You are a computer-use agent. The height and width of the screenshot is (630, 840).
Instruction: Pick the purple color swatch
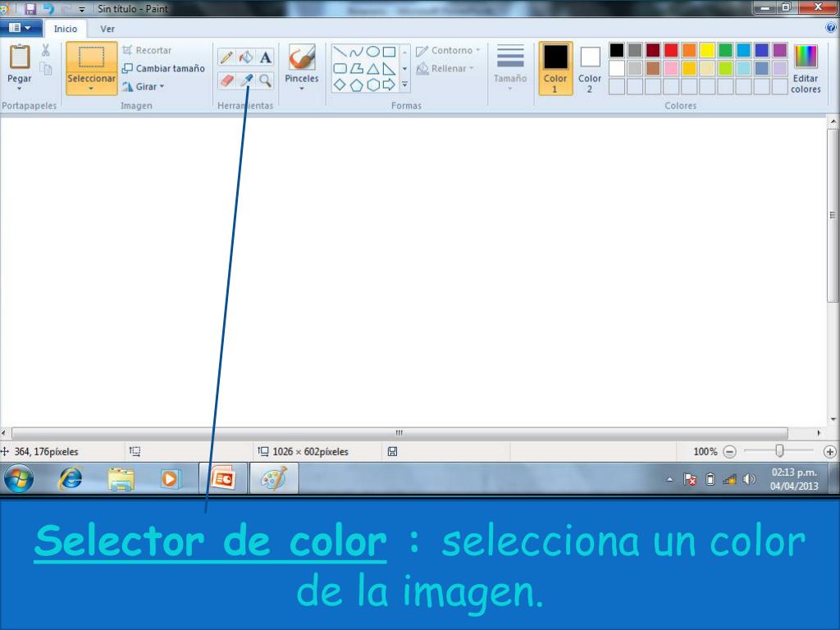click(x=780, y=50)
